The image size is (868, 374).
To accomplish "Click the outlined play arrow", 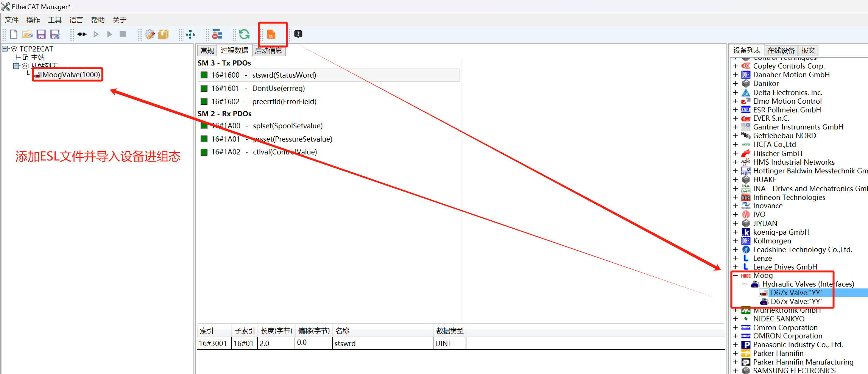I will tap(96, 34).
